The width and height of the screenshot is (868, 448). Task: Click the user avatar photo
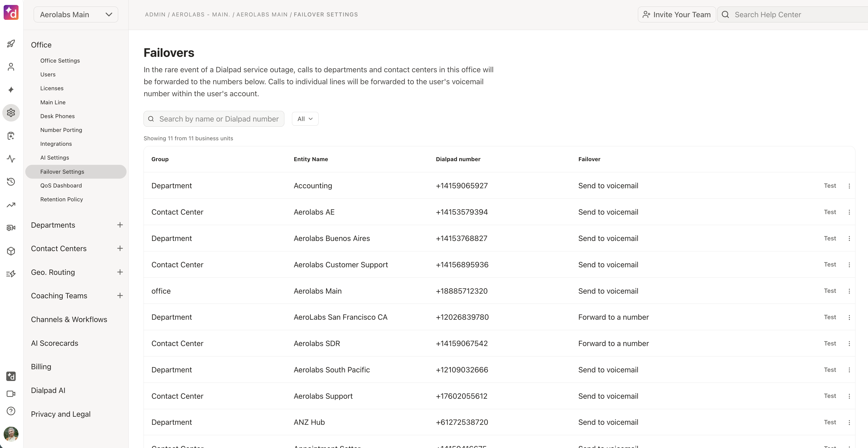tap(11, 434)
